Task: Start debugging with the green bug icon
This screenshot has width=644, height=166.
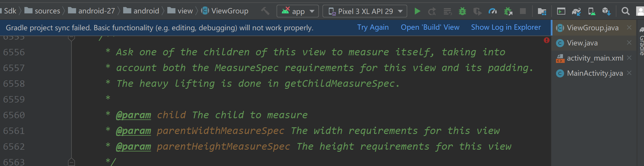Action: tap(462, 11)
